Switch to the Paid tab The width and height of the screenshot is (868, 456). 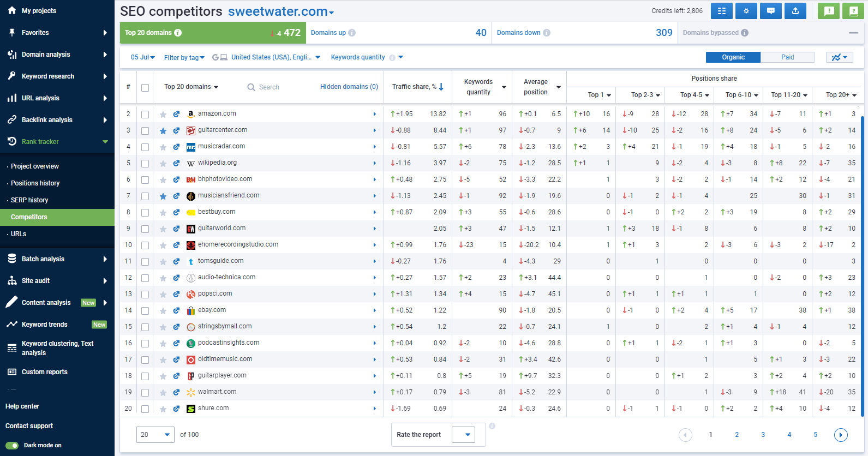[788, 57]
